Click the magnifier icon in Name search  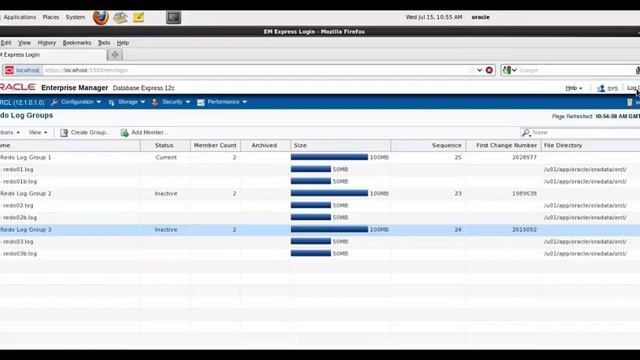(x=526, y=133)
